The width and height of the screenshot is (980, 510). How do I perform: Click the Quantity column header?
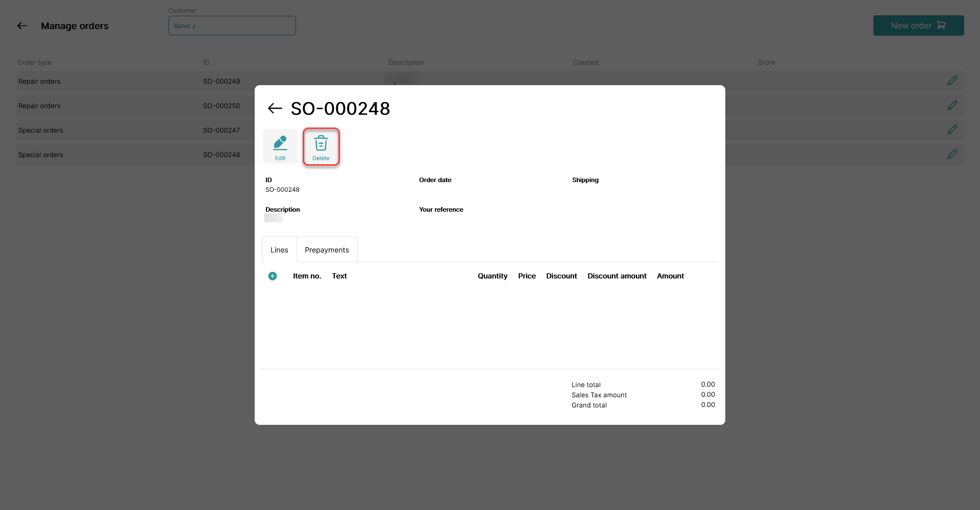[493, 276]
